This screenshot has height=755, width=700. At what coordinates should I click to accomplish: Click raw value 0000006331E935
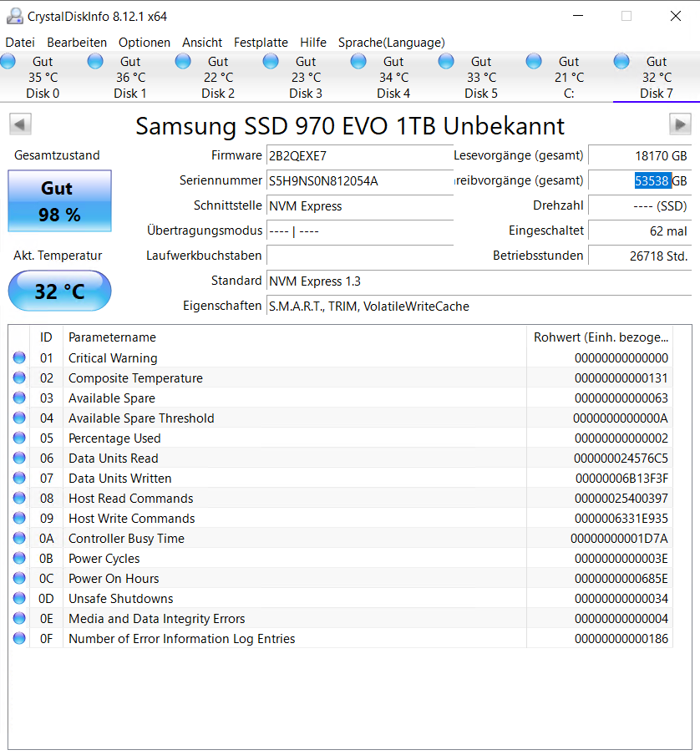(621, 519)
